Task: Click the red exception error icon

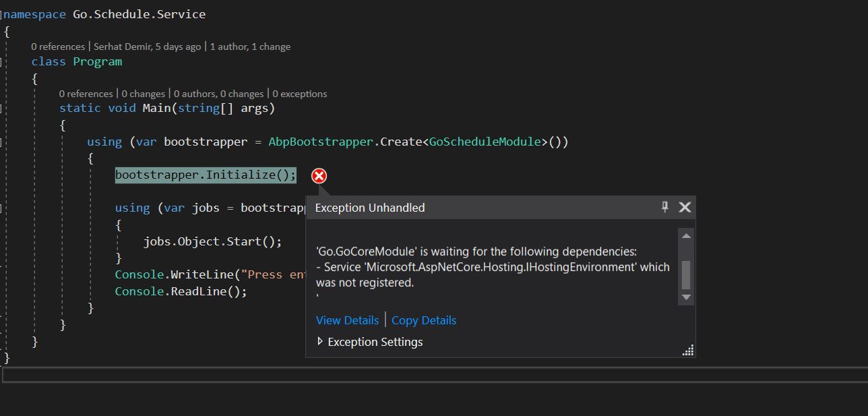Action: point(319,176)
